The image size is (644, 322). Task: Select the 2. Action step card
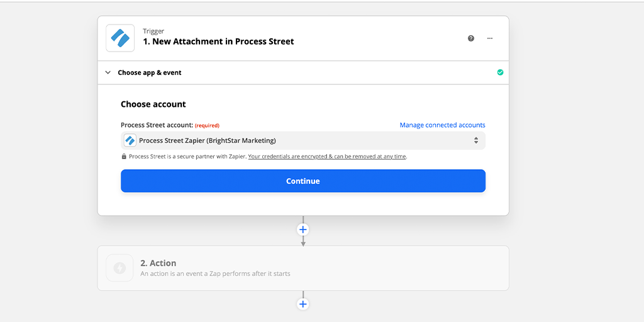click(303, 268)
